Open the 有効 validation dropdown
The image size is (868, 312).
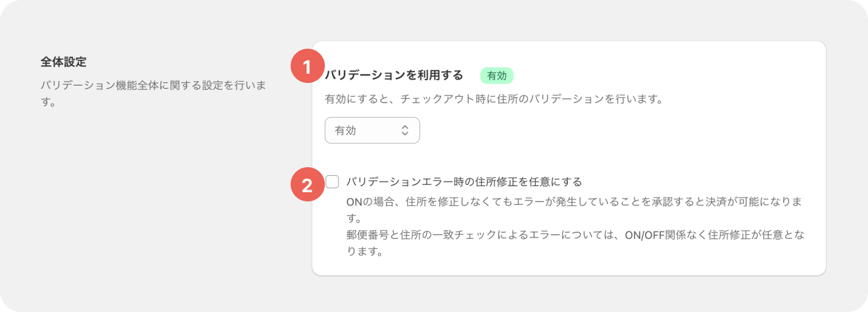click(372, 130)
